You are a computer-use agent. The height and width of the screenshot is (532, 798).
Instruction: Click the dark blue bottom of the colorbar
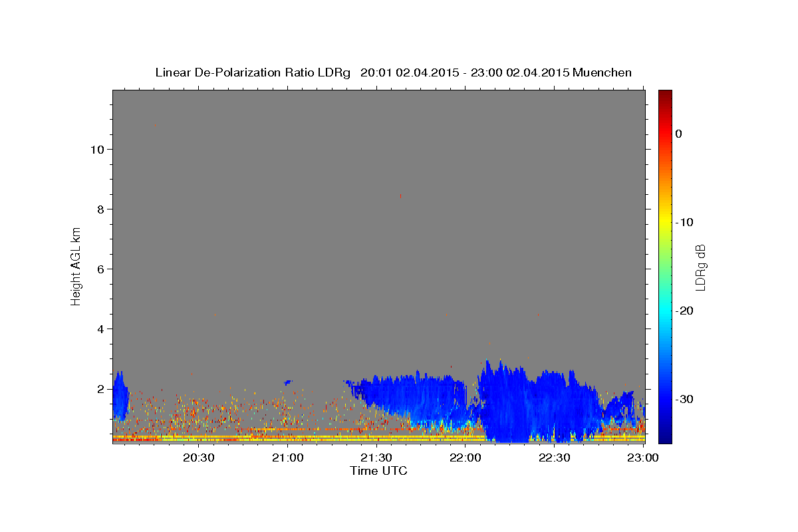[665, 436]
